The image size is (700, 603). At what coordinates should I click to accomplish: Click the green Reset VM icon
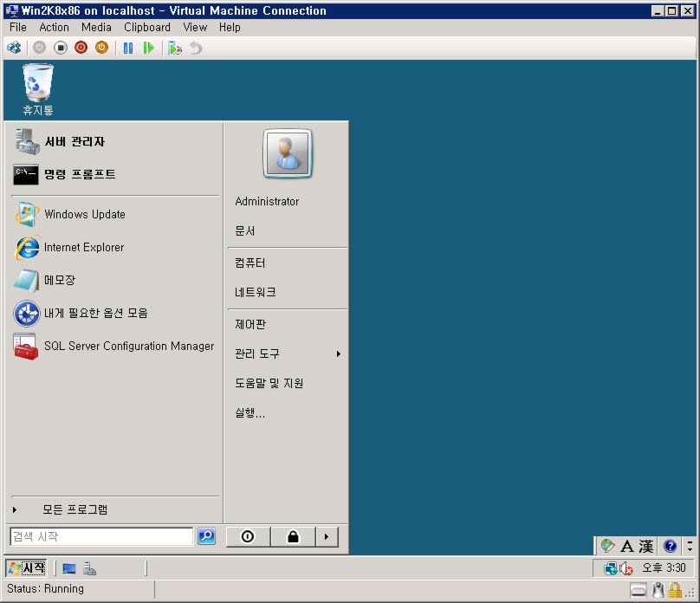click(149, 48)
